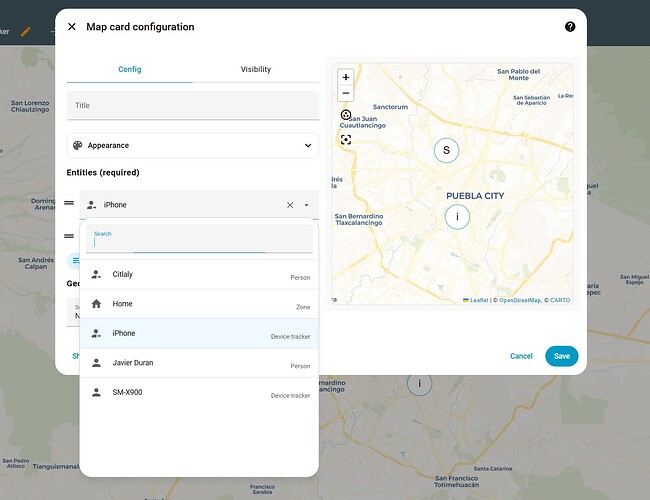The image size is (650, 500).
Task: Switch to the Visibility tab
Action: tap(256, 69)
